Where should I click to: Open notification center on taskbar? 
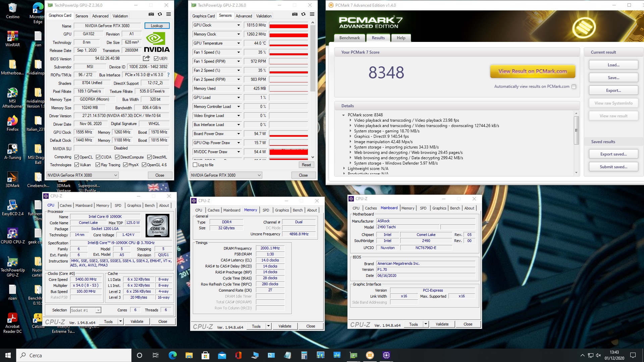(633, 355)
